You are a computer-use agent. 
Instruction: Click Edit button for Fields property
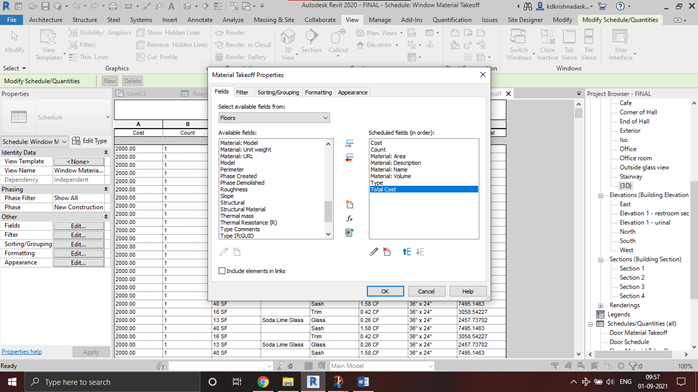[x=78, y=226]
